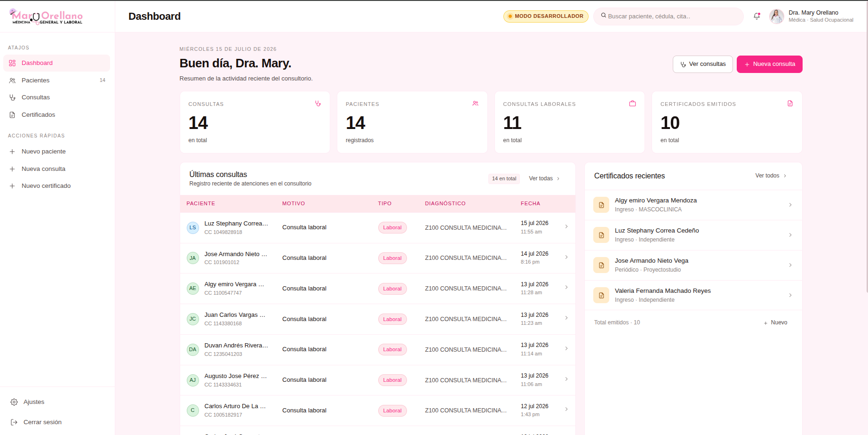The image size is (868, 435).
Task: Expand Valeria Fernanda Machado Reyes certificate chevron
Action: tap(790, 295)
